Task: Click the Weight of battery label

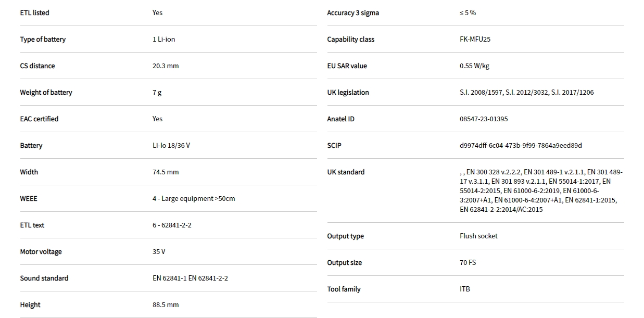Action: coord(46,93)
